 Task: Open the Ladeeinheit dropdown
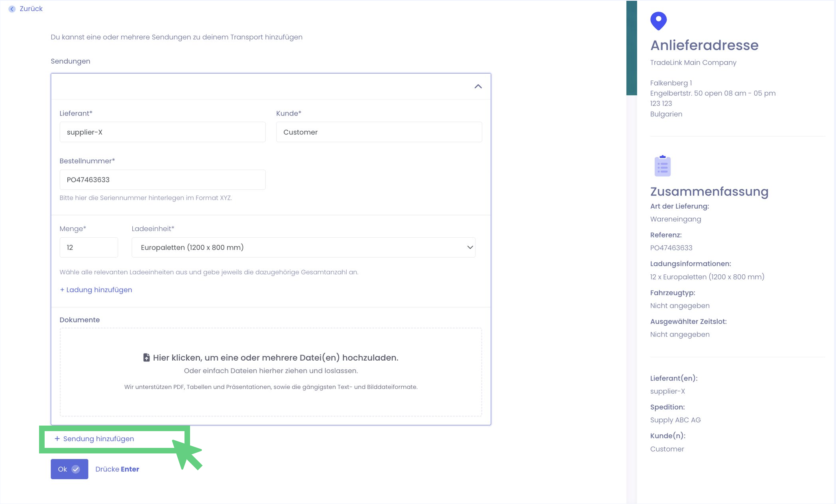pyautogui.click(x=303, y=248)
